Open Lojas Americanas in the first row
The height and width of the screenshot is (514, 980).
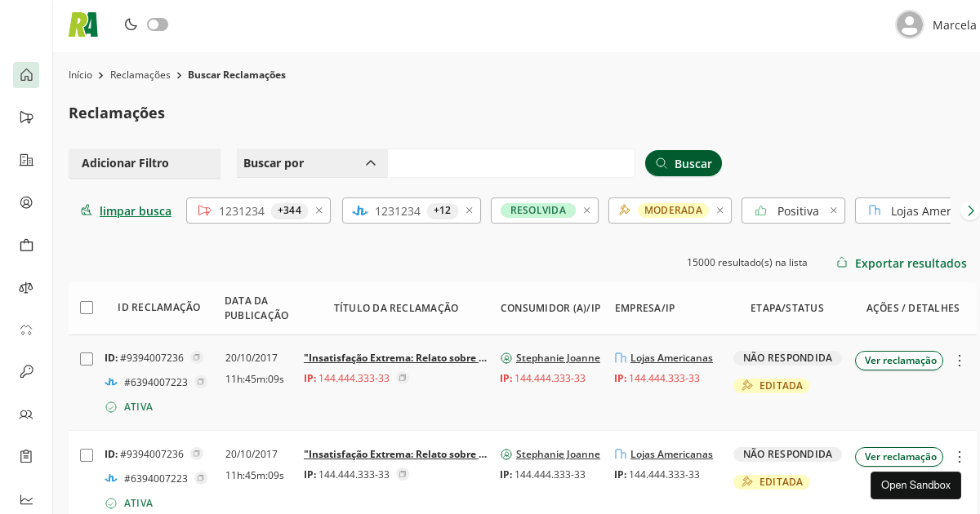(x=671, y=358)
